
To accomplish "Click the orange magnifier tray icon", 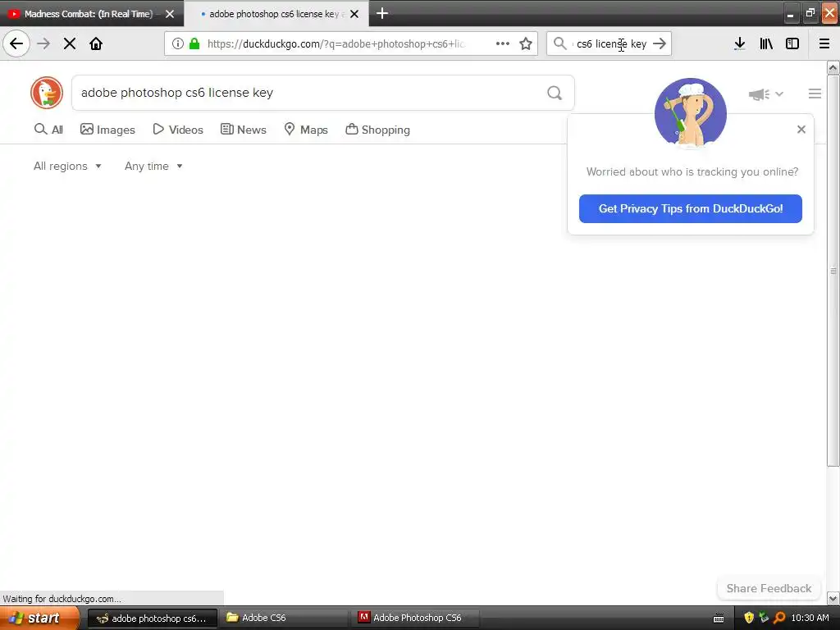I will click(x=779, y=618).
